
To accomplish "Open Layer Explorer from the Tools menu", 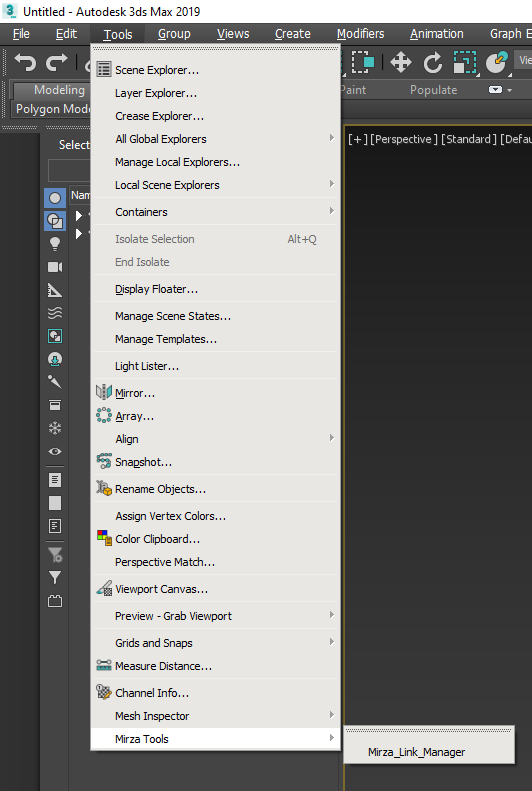I will 216,93.
